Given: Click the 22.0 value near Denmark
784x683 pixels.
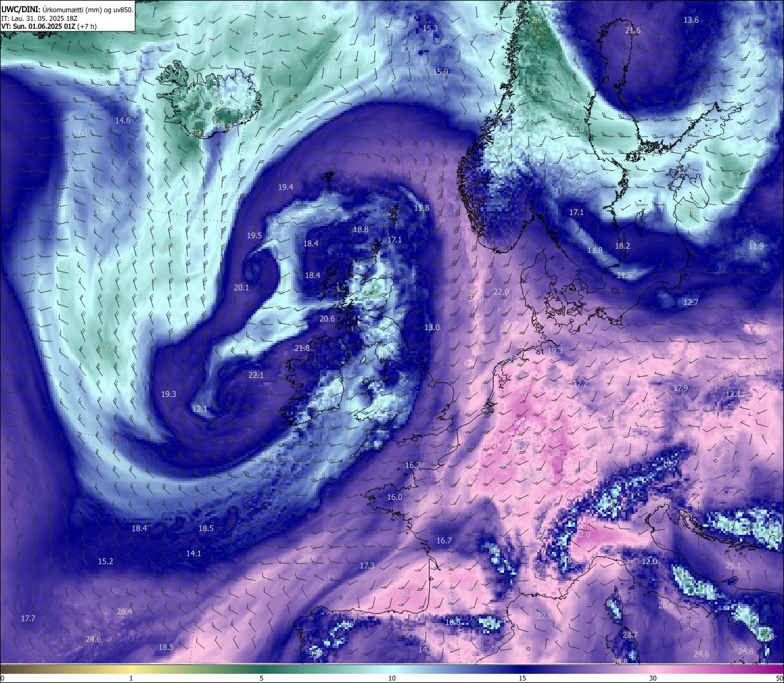Looking at the screenshot, I should (x=501, y=292).
